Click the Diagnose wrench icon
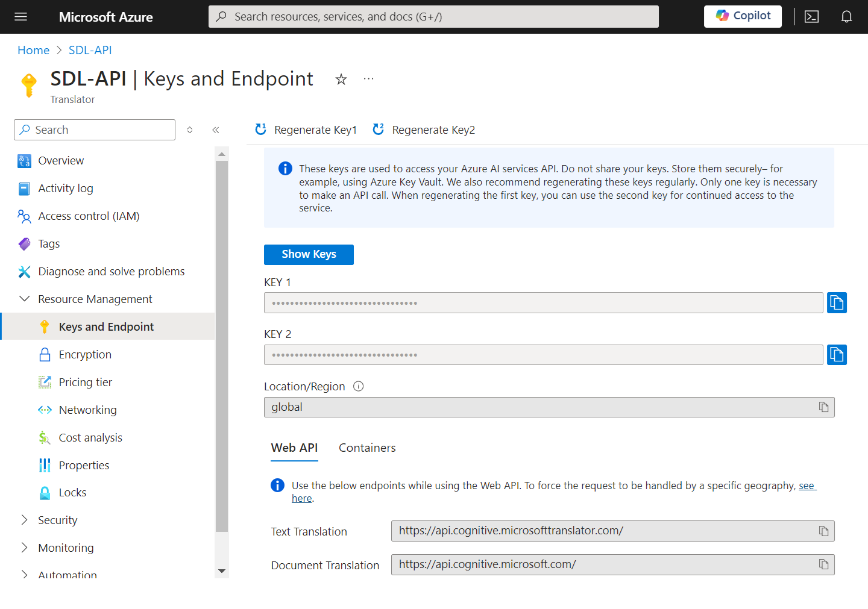Viewport: 868px width, 609px height. [x=24, y=272]
